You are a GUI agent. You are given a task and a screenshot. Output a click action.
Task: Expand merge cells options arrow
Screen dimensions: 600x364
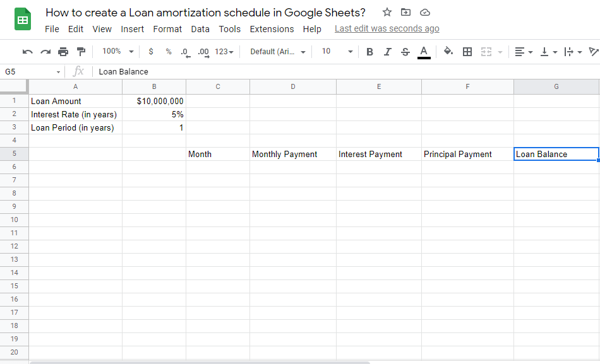click(x=500, y=52)
